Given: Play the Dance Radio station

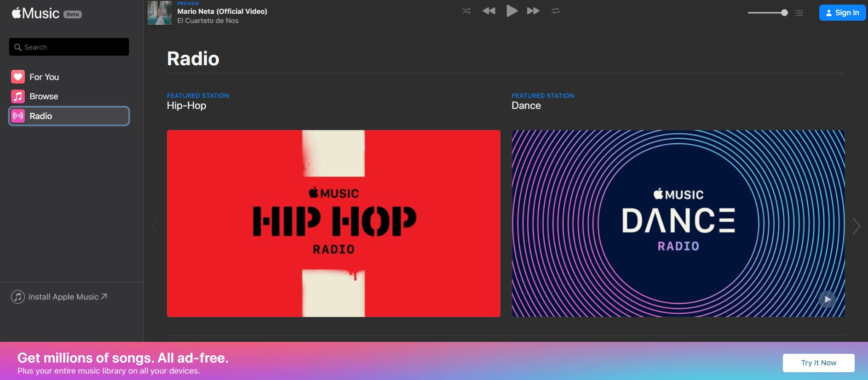Looking at the screenshot, I should coord(827,300).
